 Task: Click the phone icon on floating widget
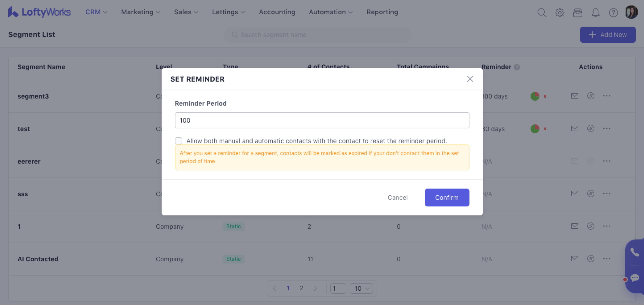pyautogui.click(x=635, y=252)
